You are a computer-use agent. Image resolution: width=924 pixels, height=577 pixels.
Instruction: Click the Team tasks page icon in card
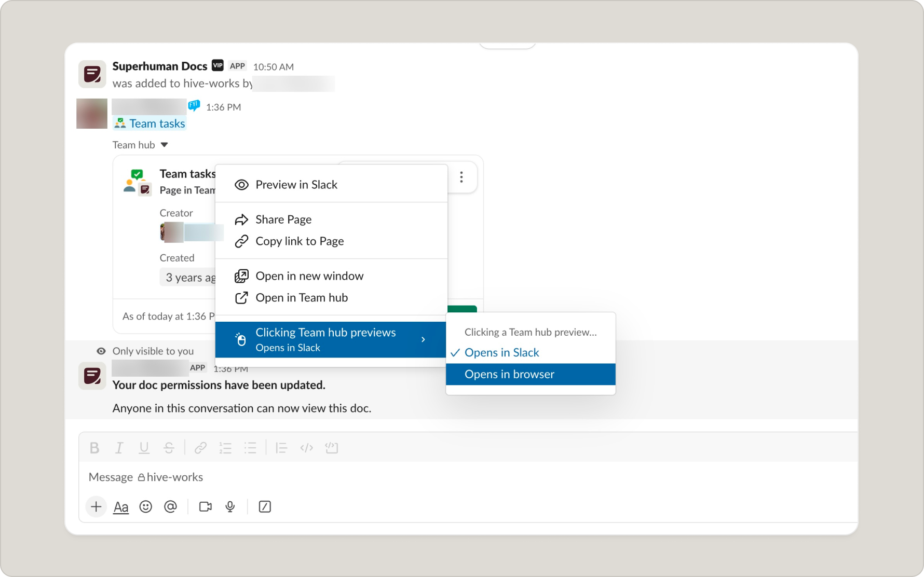click(138, 182)
